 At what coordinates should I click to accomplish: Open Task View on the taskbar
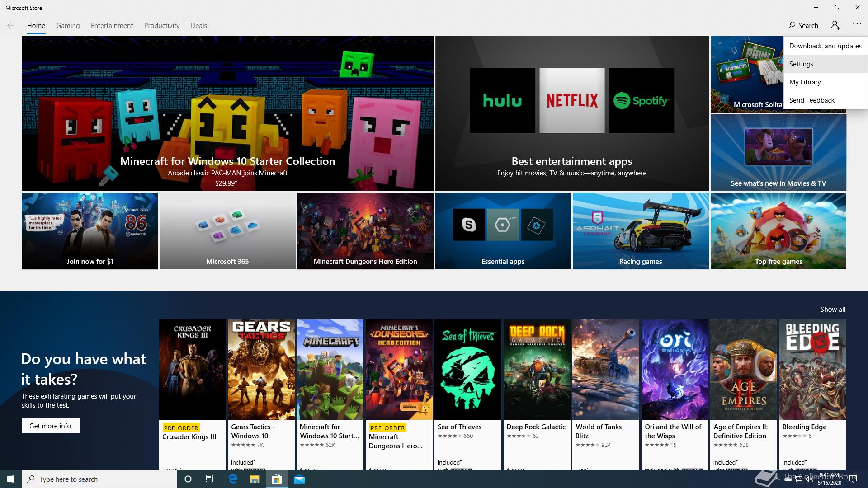pos(210,479)
